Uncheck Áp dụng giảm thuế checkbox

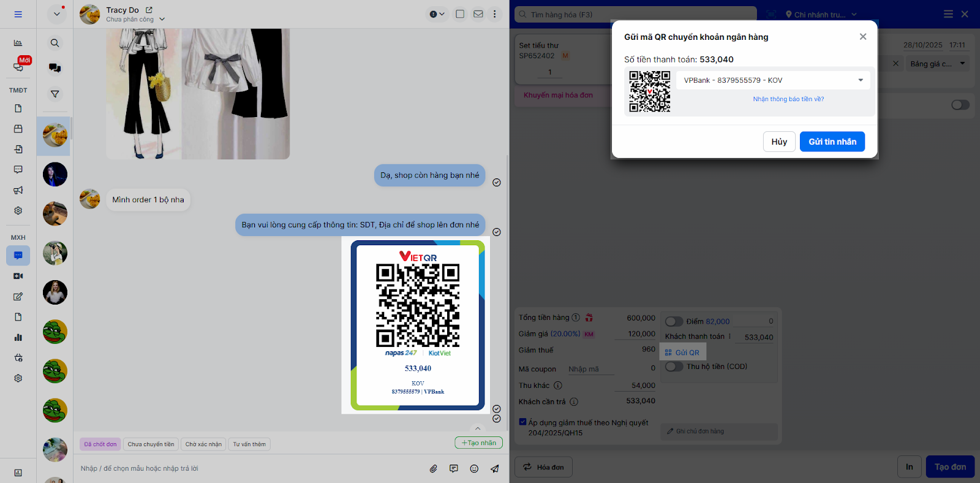pyautogui.click(x=522, y=422)
